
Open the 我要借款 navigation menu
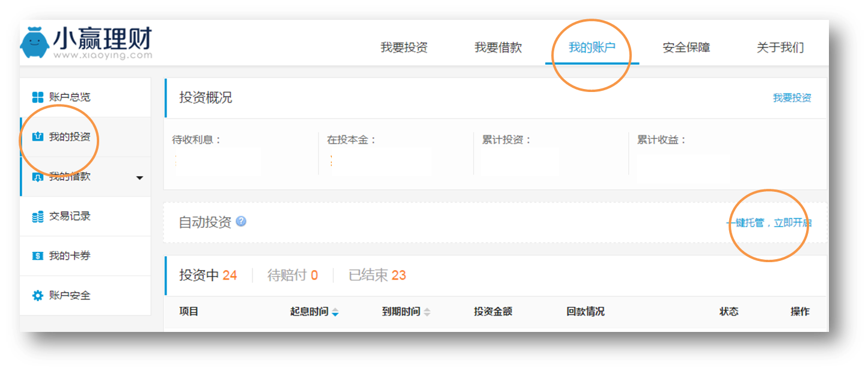coord(498,48)
